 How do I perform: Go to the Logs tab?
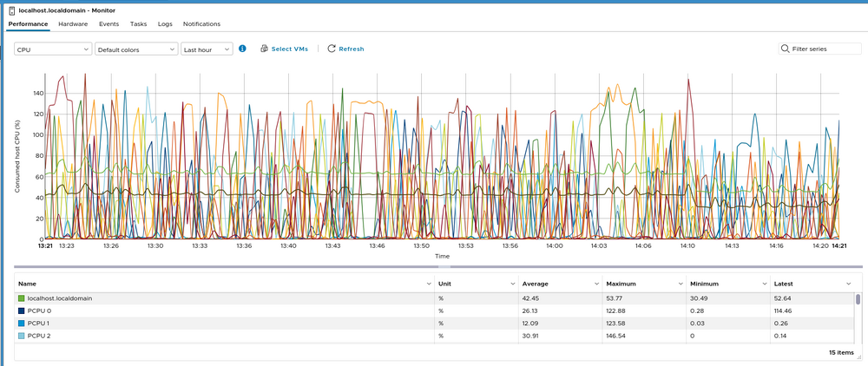(x=165, y=24)
